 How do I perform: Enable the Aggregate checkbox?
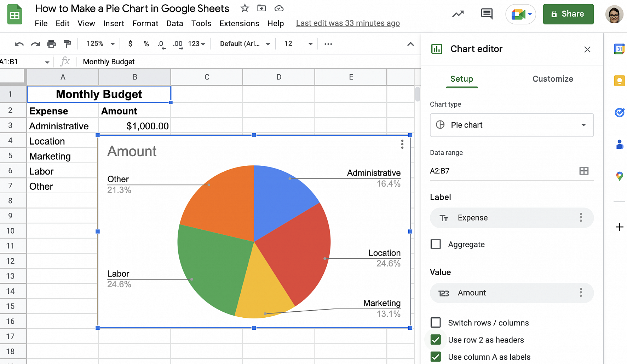(x=436, y=244)
